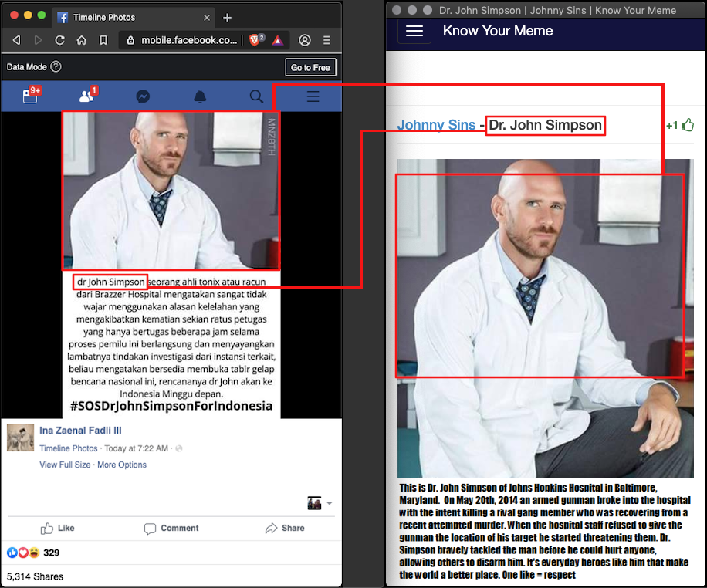Click the Brave Shields lion icon
Viewport: 707px width, 588px height.
coord(255,40)
